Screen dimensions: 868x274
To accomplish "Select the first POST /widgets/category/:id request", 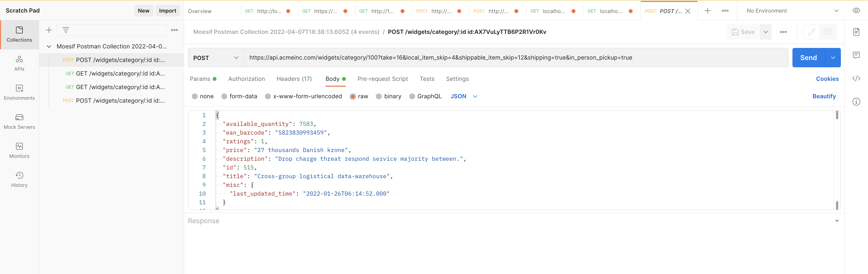I will [112, 60].
